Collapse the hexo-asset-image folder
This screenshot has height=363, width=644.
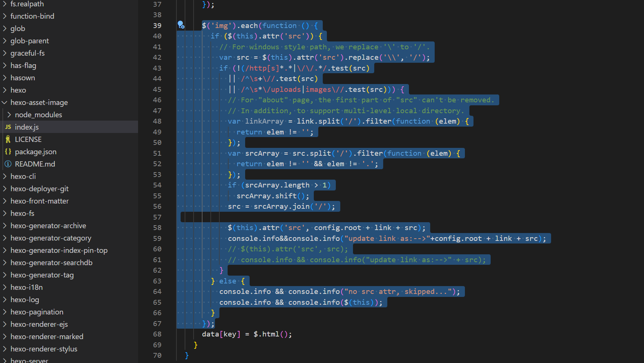pos(5,102)
